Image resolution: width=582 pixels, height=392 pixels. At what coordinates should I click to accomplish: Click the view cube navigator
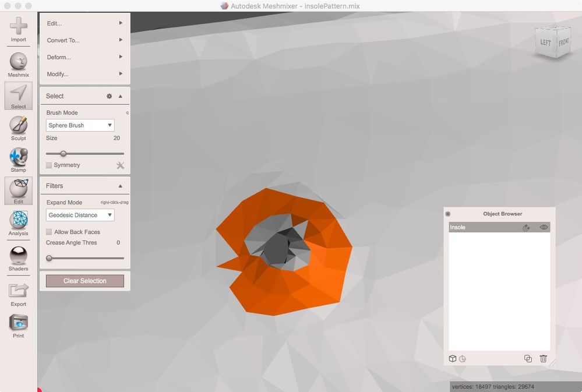(x=553, y=41)
